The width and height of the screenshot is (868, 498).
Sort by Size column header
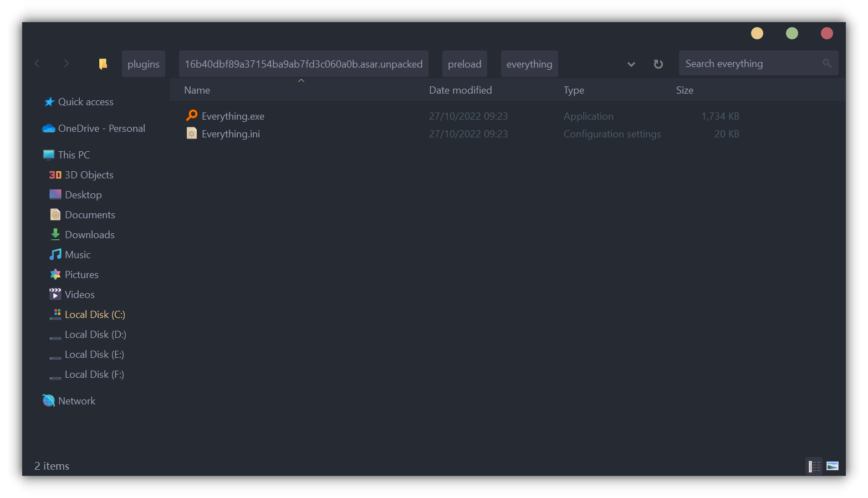pyautogui.click(x=685, y=90)
